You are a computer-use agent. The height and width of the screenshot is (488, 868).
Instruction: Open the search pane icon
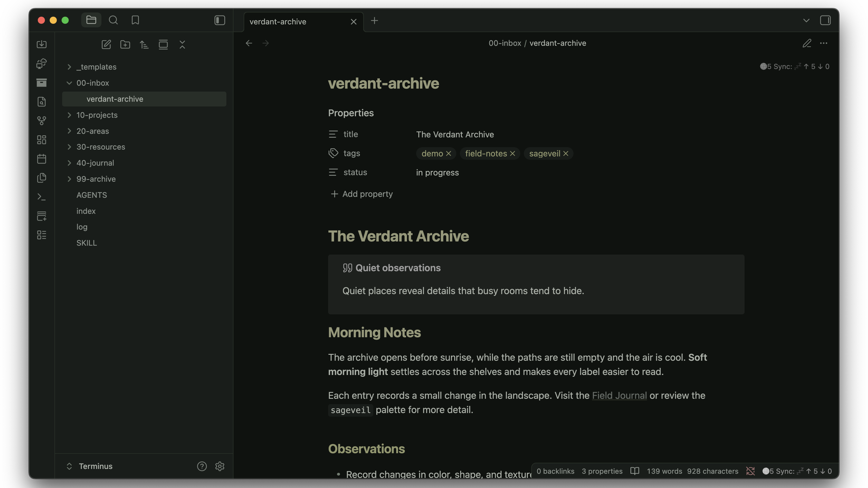pyautogui.click(x=113, y=20)
